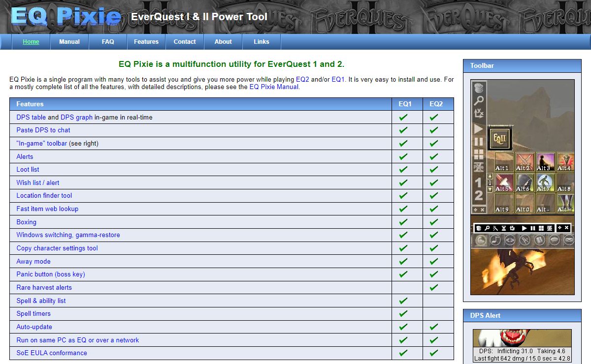Click the coin stack icon in vertical toolbar
The image size is (591, 364).
coord(479,88)
